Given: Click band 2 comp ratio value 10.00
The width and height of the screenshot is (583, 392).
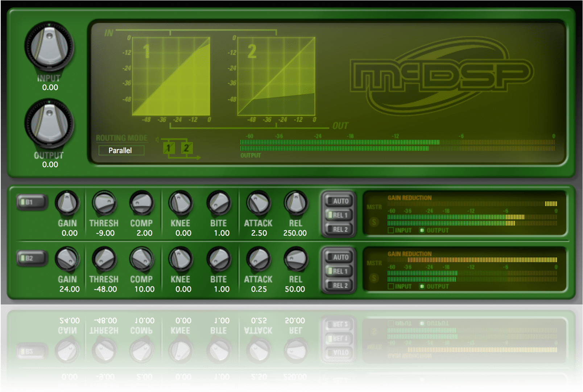Looking at the screenshot, I should point(144,289).
